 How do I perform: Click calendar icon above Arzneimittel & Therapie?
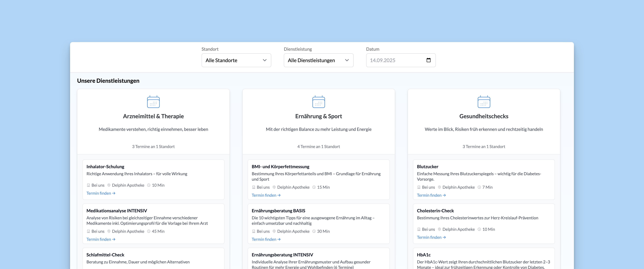pyautogui.click(x=153, y=102)
